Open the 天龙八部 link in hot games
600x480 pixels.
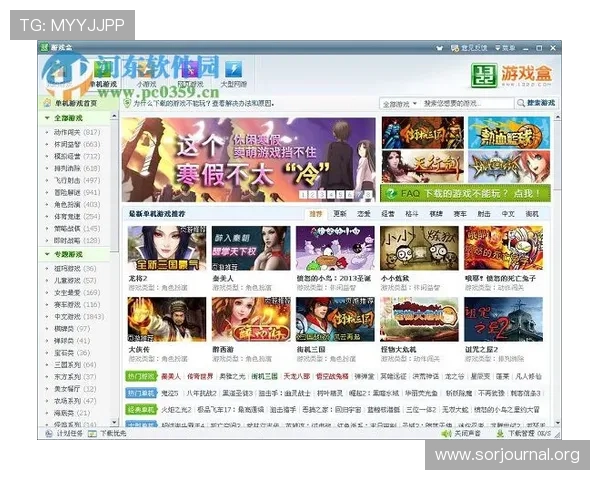(297, 376)
